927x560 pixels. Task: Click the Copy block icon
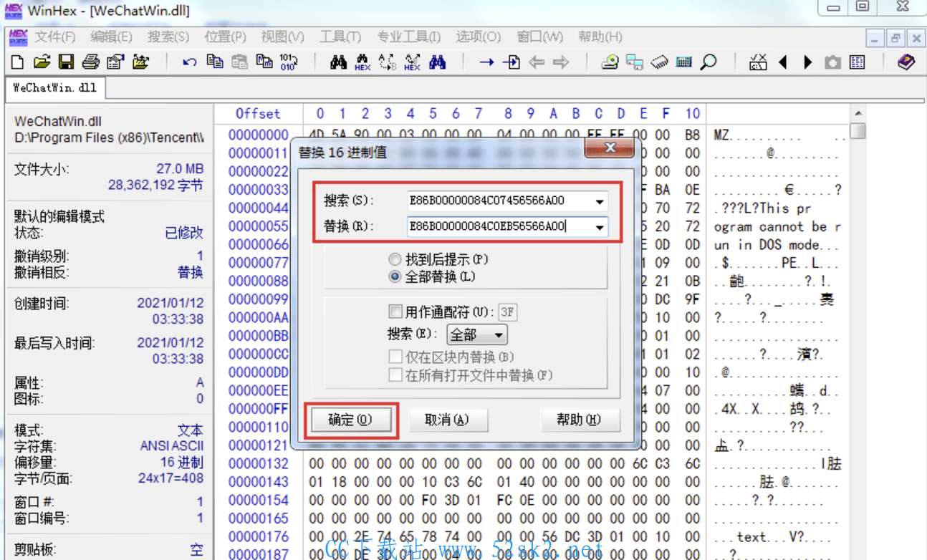point(214,62)
